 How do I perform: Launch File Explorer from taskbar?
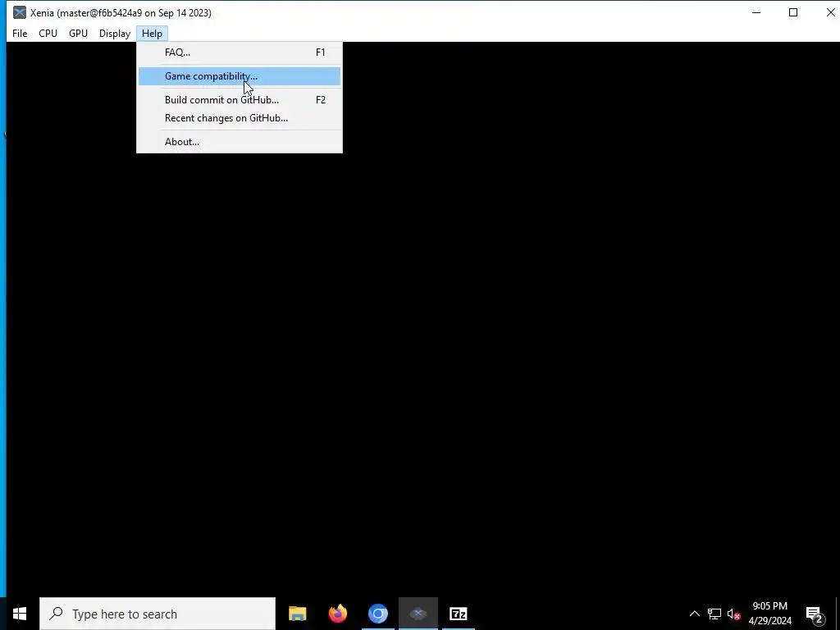[297, 614]
